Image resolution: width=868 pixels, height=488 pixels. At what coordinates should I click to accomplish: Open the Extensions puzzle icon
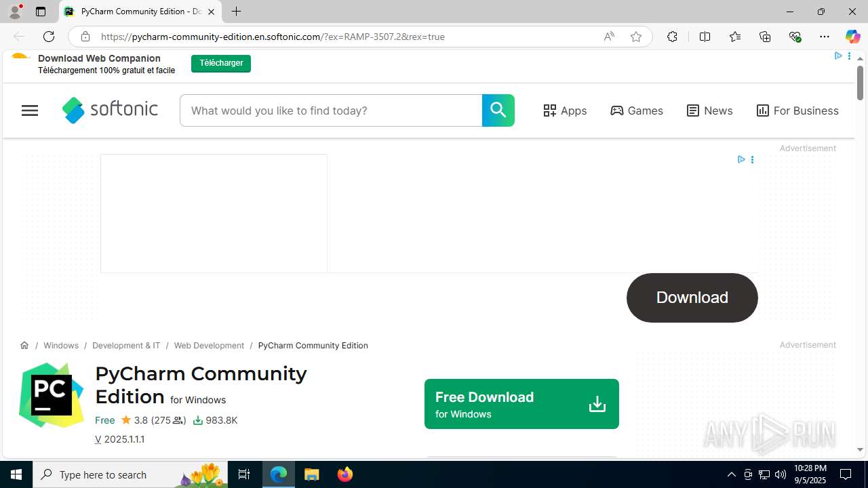(672, 37)
